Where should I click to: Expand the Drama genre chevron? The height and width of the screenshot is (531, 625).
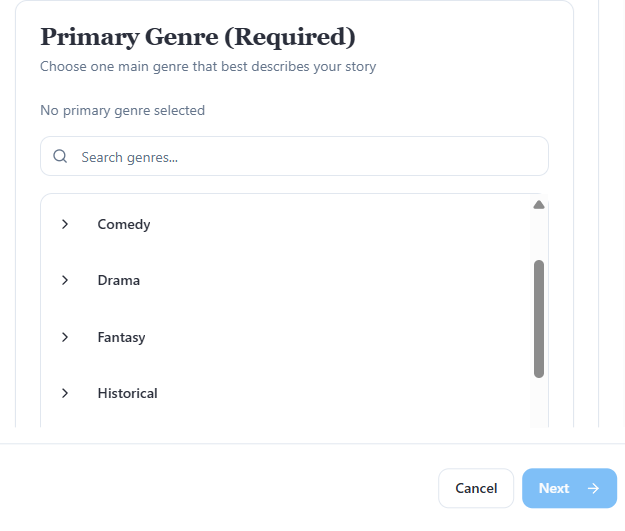pos(65,280)
